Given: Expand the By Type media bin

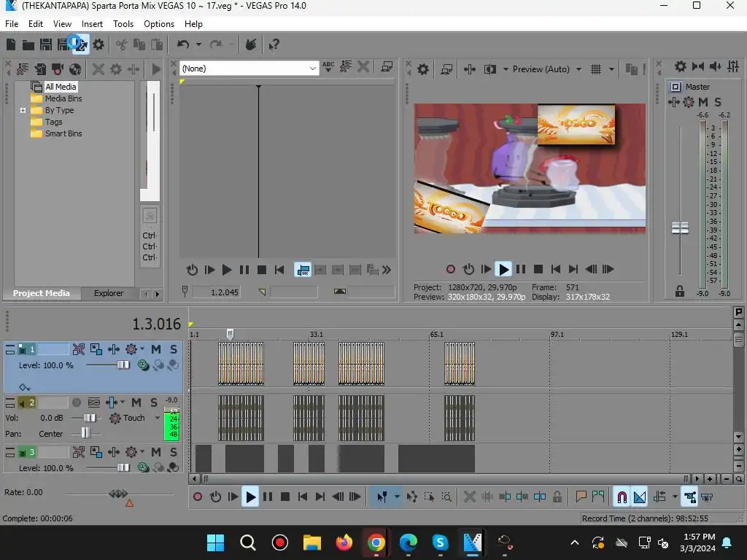Looking at the screenshot, I should (x=23, y=110).
